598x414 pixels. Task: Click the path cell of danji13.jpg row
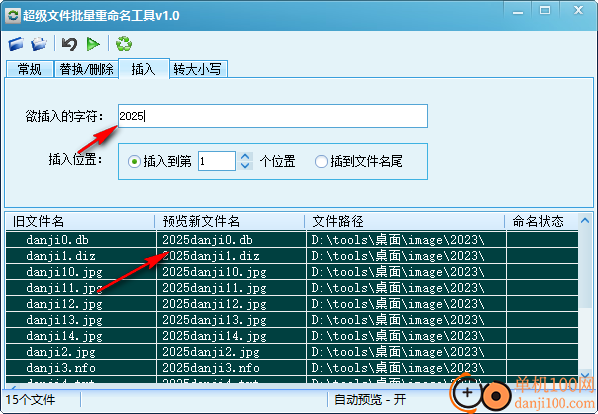click(x=407, y=320)
